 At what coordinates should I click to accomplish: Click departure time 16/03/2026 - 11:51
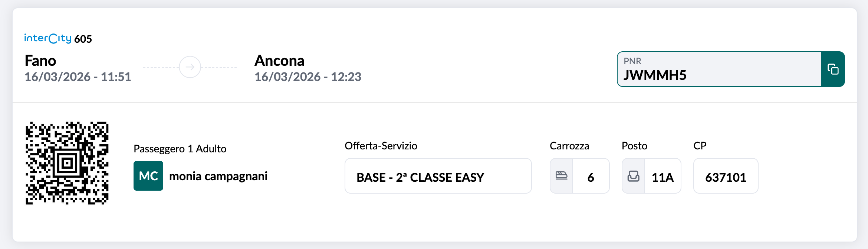tap(78, 77)
